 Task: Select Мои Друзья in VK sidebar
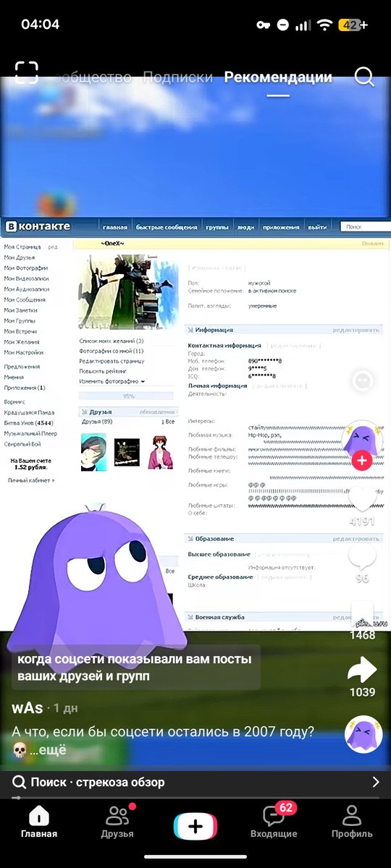(x=20, y=257)
